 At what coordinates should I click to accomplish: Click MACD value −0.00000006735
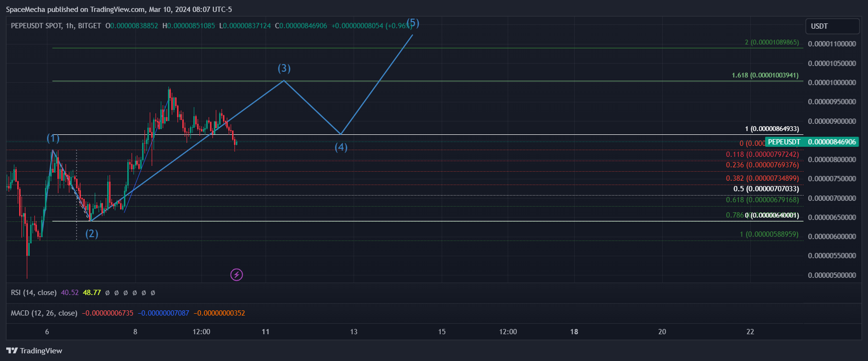(108, 313)
